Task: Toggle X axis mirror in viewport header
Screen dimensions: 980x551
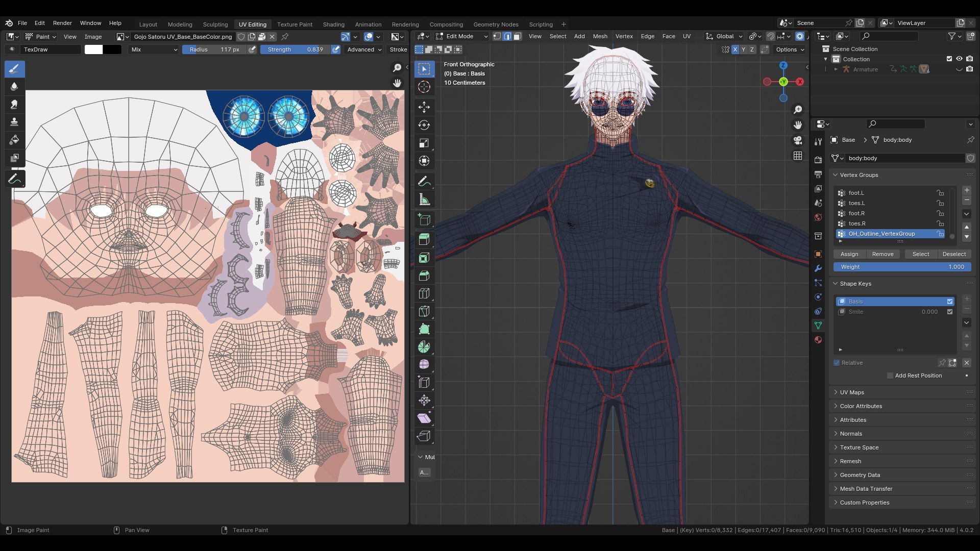Action: 735,49
